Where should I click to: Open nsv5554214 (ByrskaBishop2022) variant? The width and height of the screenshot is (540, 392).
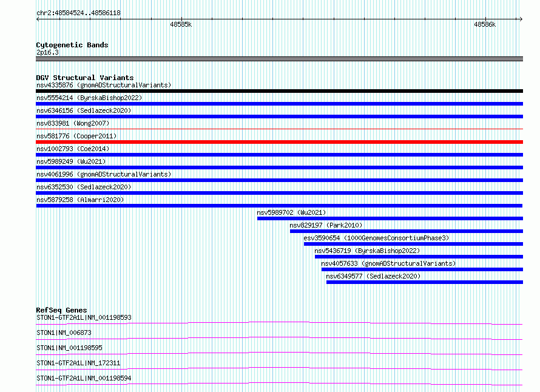(89, 98)
